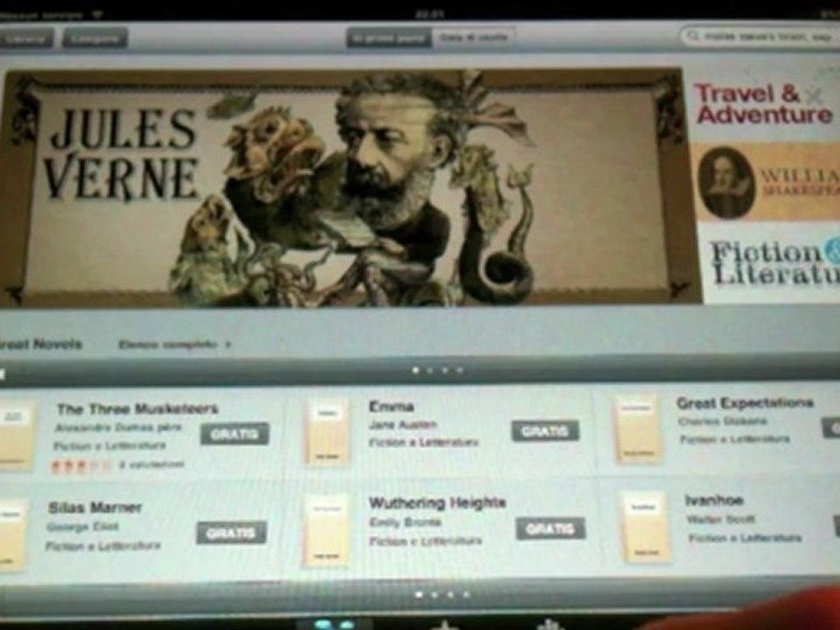Click author George Eliot

point(82,527)
